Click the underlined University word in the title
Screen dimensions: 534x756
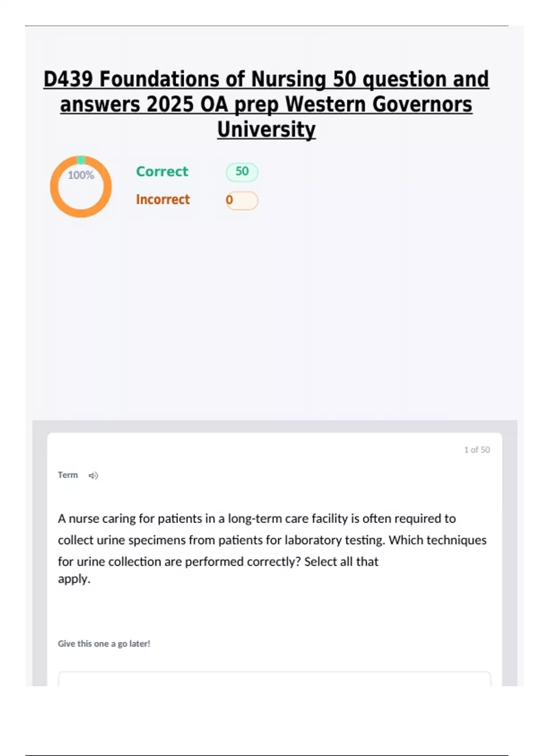click(x=267, y=129)
